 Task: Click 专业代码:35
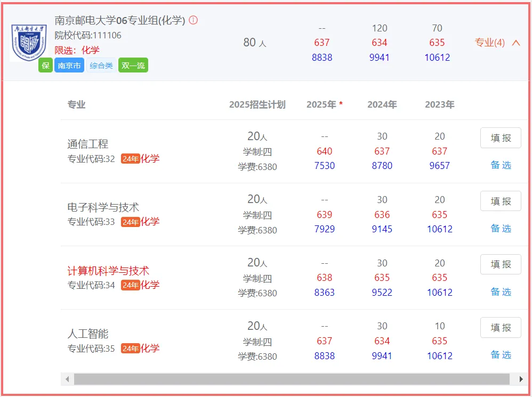coord(91,349)
